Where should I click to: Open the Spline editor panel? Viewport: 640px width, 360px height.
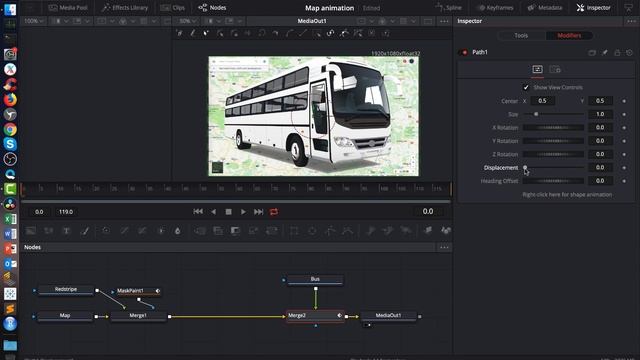coord(448,8)
